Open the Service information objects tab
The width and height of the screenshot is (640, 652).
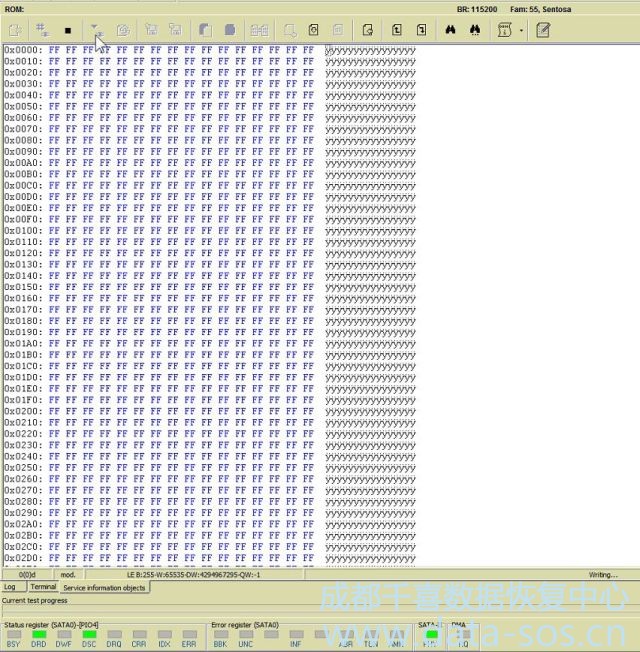[x=104, y=588]
